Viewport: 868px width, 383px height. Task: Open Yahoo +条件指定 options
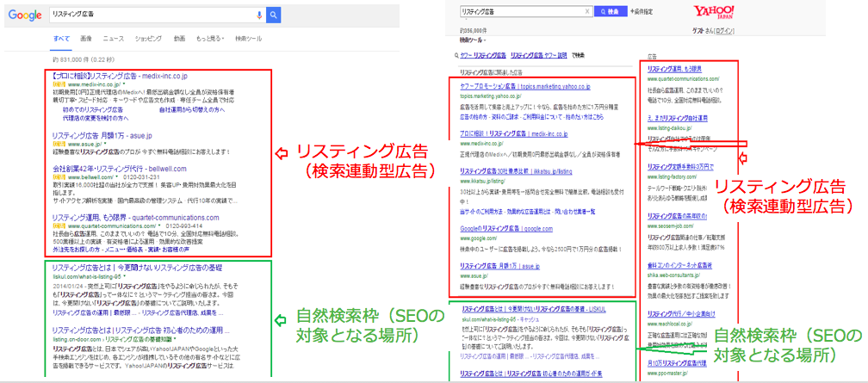tap(642, 11)
